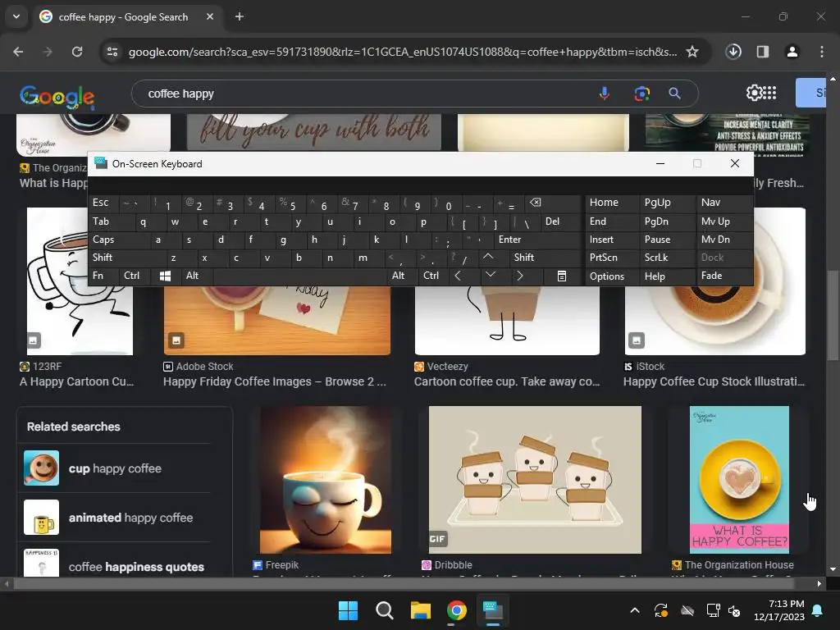Click the left arrow key on On-Screen Keyboard
Screen dimensions: 840x630
click(x=458, y=276)
